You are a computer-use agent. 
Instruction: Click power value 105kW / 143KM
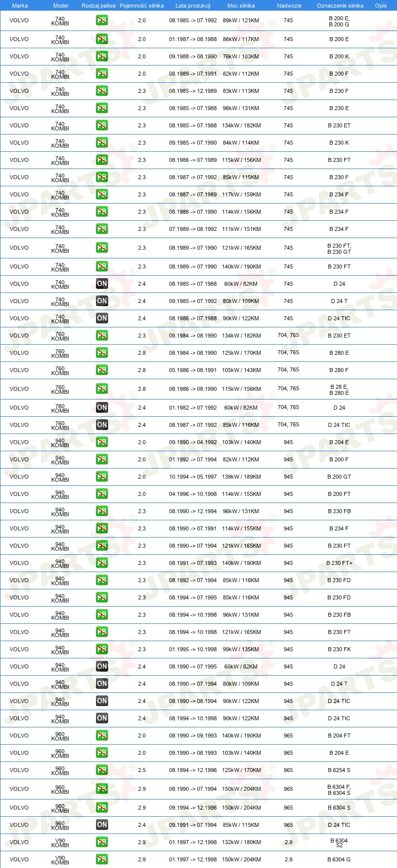coord(242,370)
